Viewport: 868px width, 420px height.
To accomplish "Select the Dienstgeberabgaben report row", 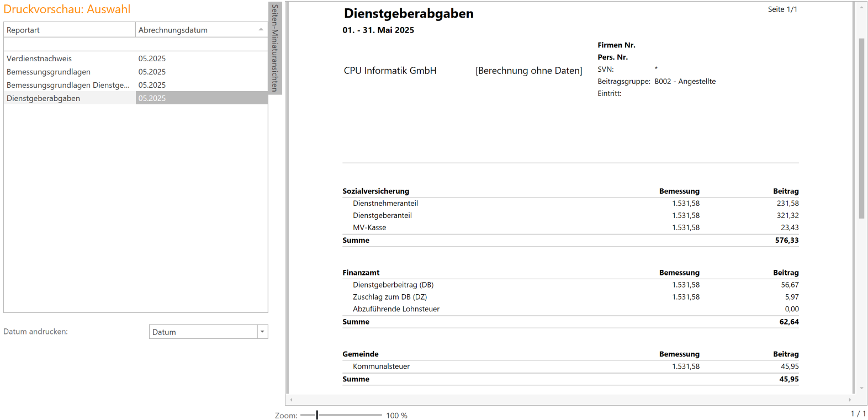I will pyautogui.click(x=136, y=98).
